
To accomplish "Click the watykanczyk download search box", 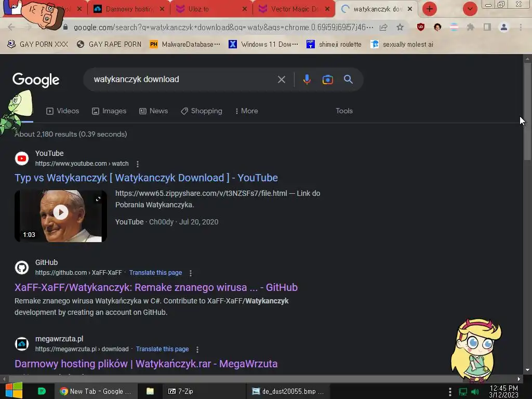I will click(x=183, y=79).
